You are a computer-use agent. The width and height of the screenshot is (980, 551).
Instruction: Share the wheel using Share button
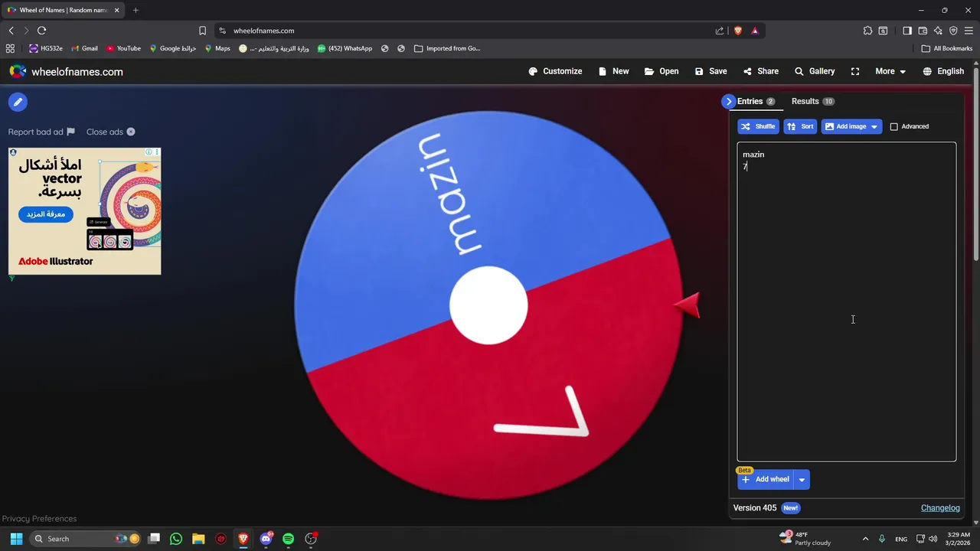[x=760, y=71]
